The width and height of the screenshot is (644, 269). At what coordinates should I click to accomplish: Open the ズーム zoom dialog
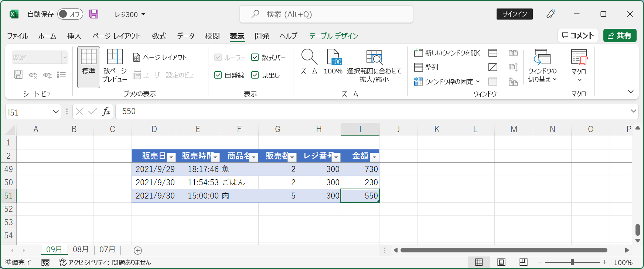(309, 62)
